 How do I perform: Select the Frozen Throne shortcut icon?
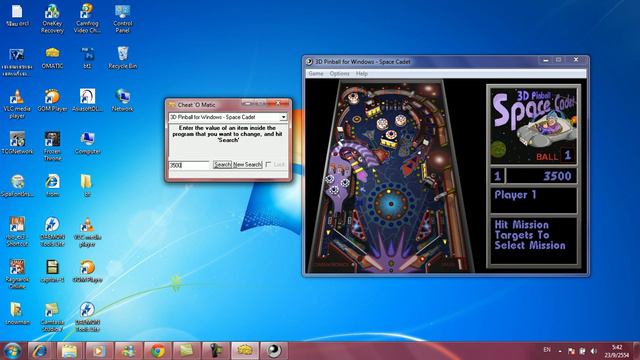pos(52,146)
